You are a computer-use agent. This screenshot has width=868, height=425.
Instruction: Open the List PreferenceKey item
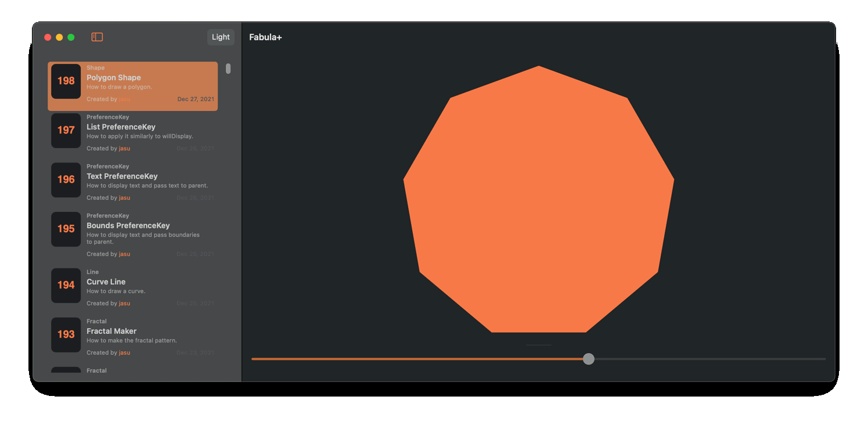(x=121, y=127)
